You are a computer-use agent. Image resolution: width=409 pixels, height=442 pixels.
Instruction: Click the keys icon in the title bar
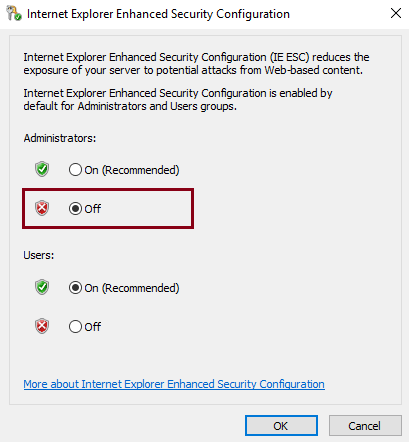pyautogui.click(x=14, y=14)
